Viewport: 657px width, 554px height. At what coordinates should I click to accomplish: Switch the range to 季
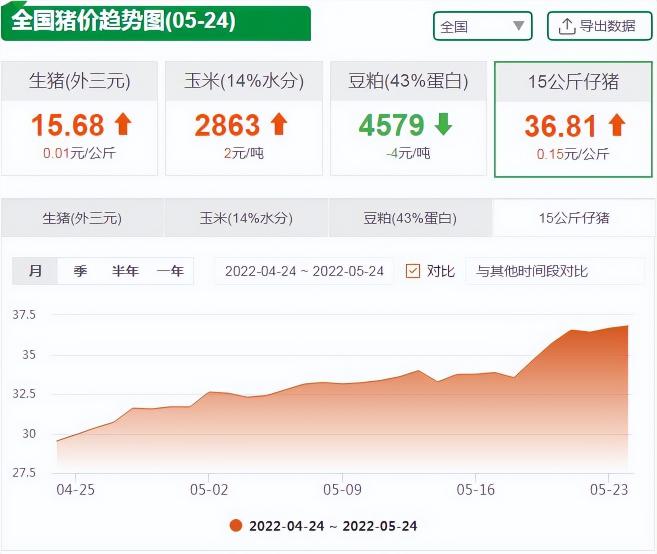click(80, 271)
